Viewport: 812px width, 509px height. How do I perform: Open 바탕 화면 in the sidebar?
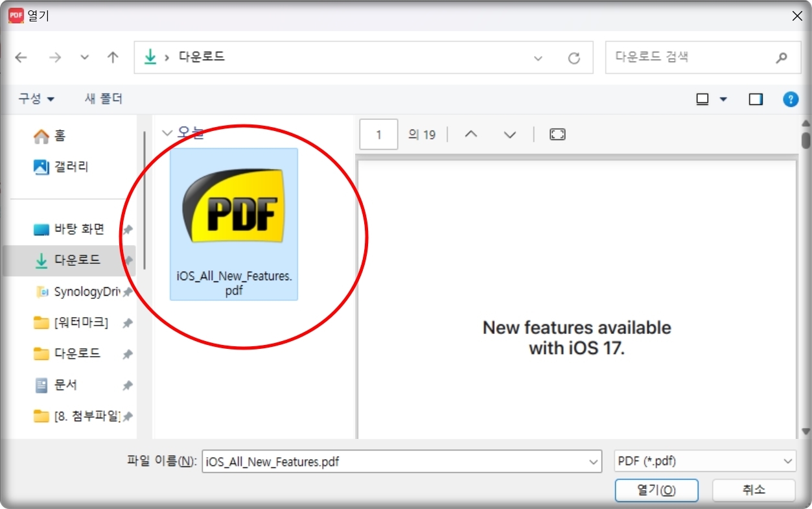[69, 229]
